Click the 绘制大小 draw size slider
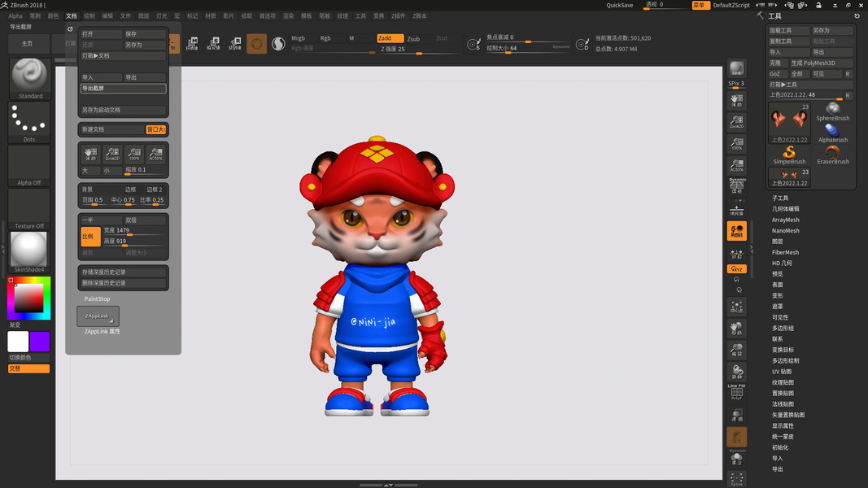Viewport: 868px width, 488px height. tap(528, 49)
